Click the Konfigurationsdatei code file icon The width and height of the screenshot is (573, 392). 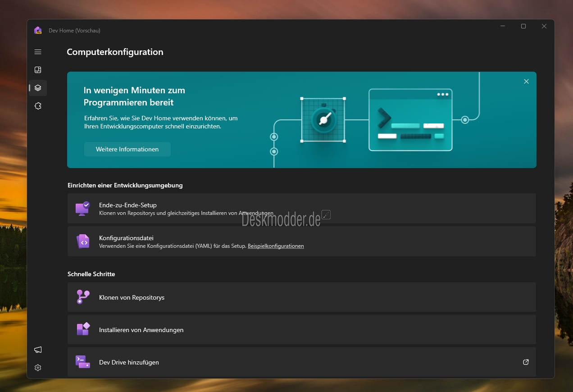point(83,241)
